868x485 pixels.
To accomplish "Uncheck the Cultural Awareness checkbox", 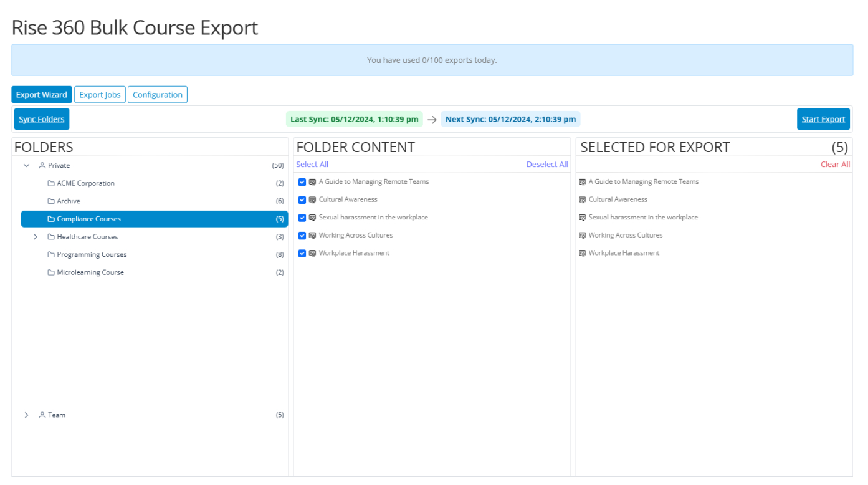I will point(302,199).
